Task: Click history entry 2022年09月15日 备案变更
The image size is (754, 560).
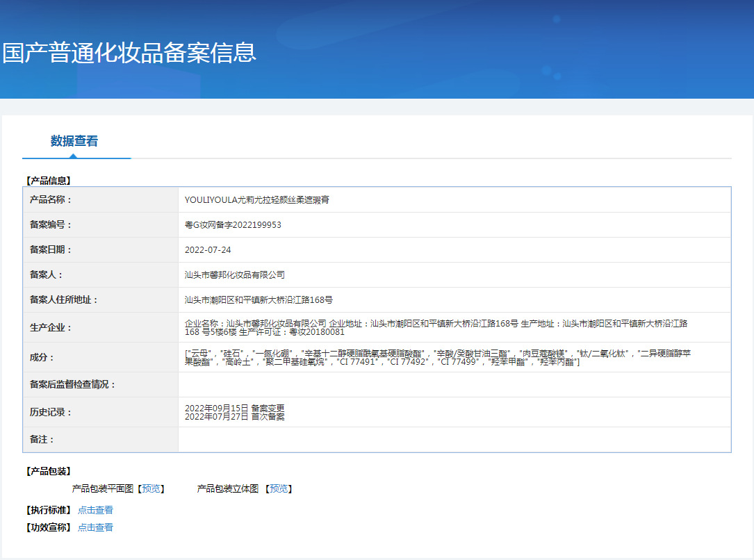Action: 235,408
